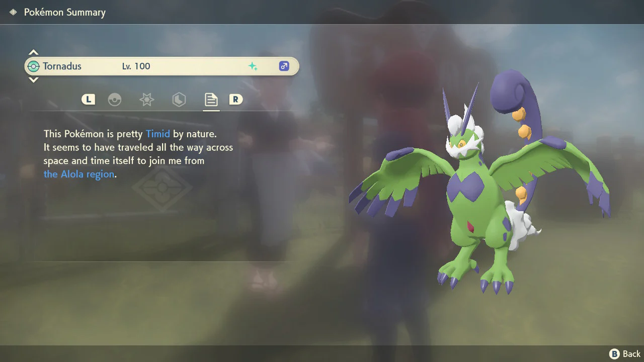Click the Lv. 100 level text

pyautogui.click(x=136, y=66)
